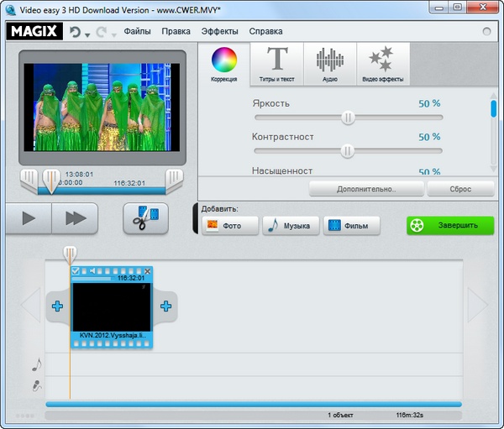Open the Видео эффекты stars tab
This screenshot has width=504, height=429.
pyautogui.click(x=383, y=65)
